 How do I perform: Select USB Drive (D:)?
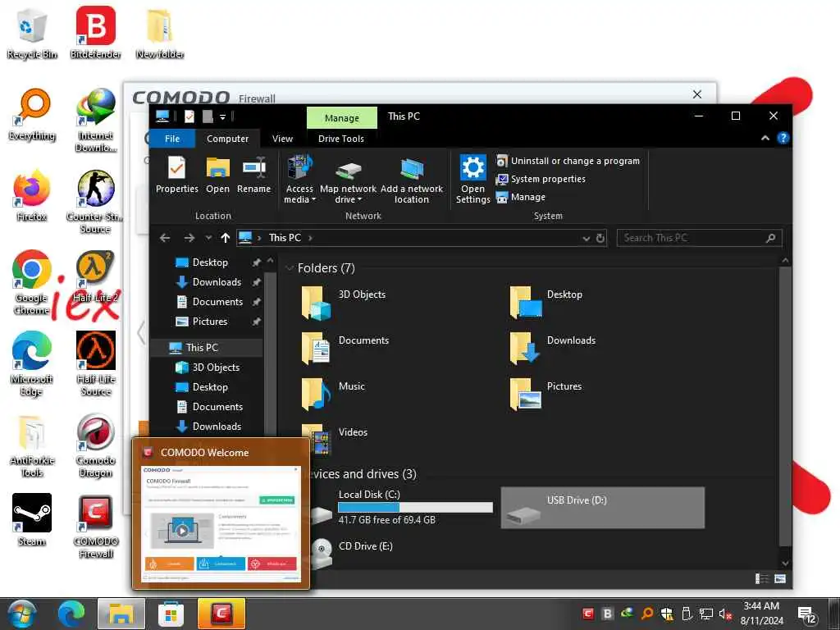tap(603, 507)
